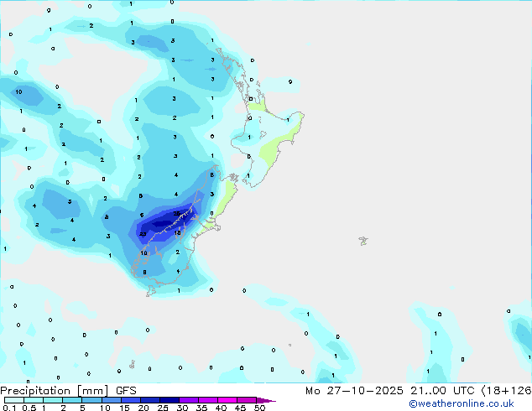Click the '23' precipitation value on the map
This screenshot has height=411, width=532.
point(143,234)
